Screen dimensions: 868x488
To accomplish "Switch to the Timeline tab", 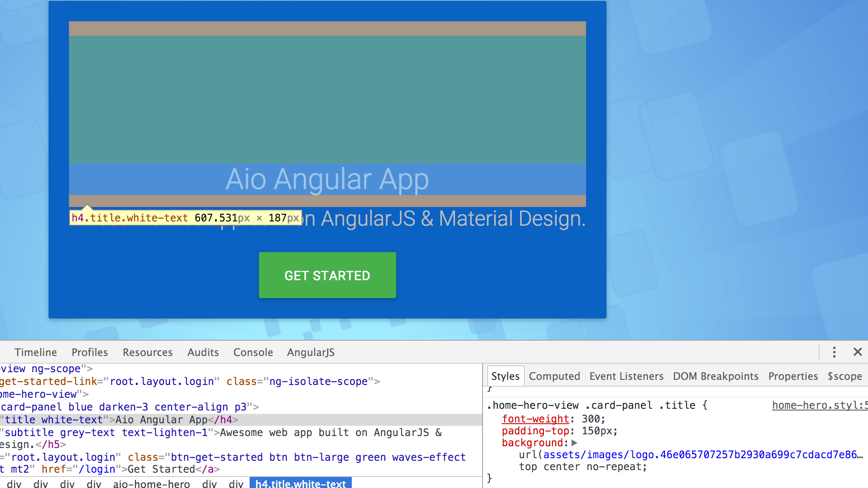I will point(36,352).
